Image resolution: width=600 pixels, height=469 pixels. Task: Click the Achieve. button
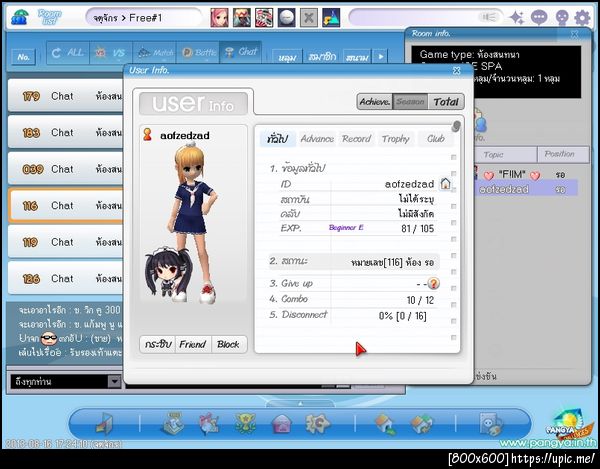point(375,102)
